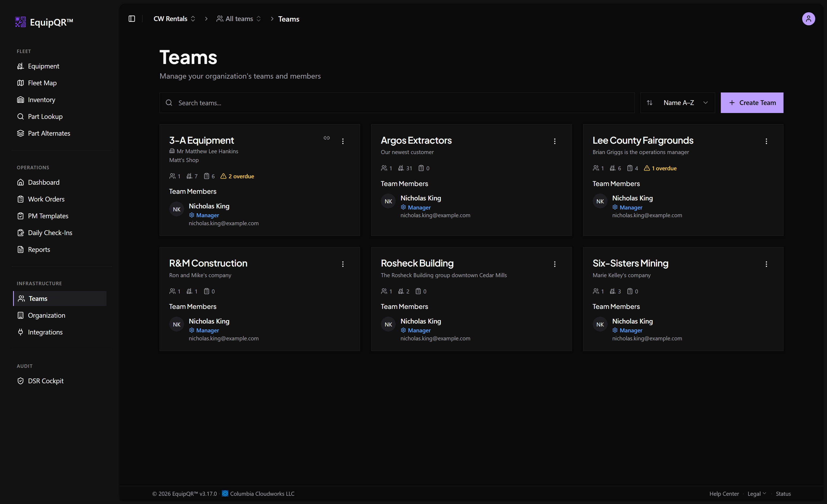The image size is (827, 504).
Task: Click the Create Team button
Action: coord(752,103)
